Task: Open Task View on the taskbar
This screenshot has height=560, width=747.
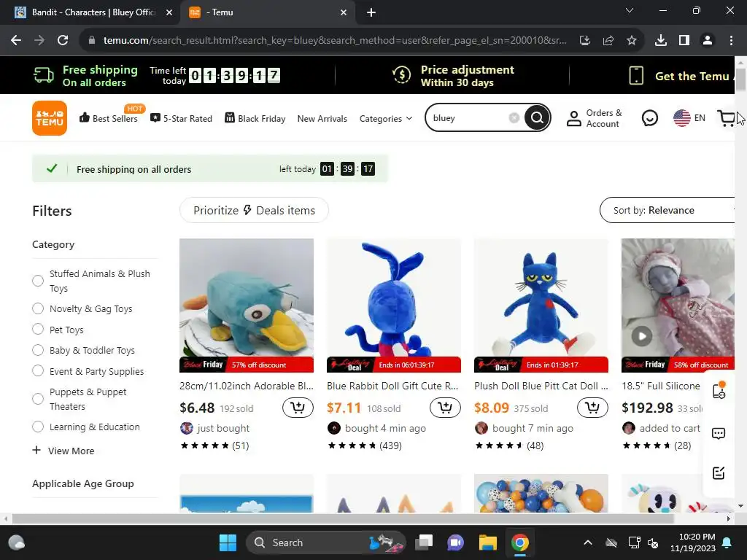Action: pyautogui.click(x=424, y=542)
